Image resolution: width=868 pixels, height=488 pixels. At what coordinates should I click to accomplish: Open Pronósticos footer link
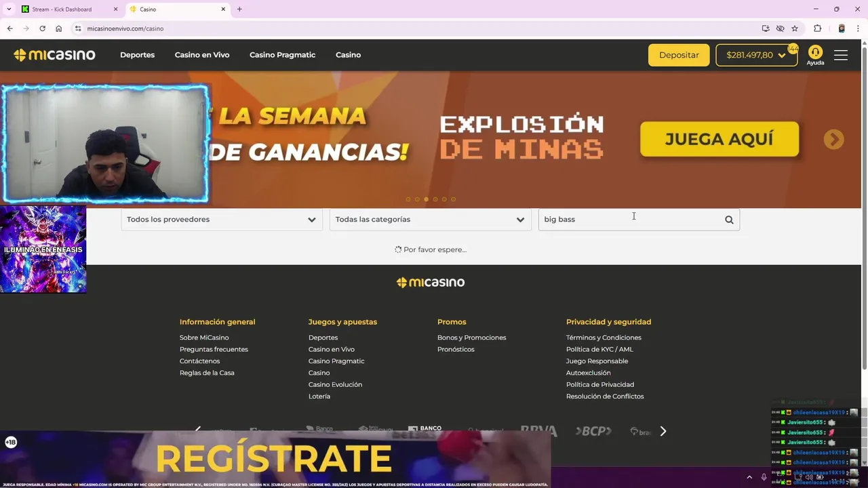[x=456, y=349]
